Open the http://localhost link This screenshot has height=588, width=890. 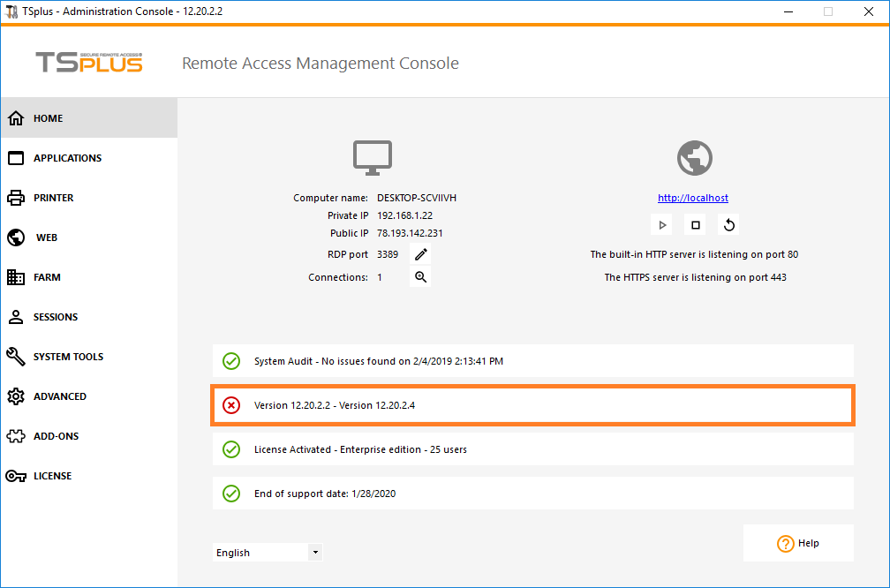point(693,198)
